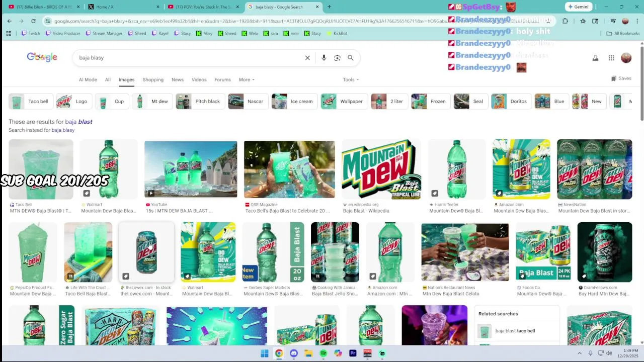Filter images by the Wallpaper chip
644x362 pixels.
click(x=344, y=102)
